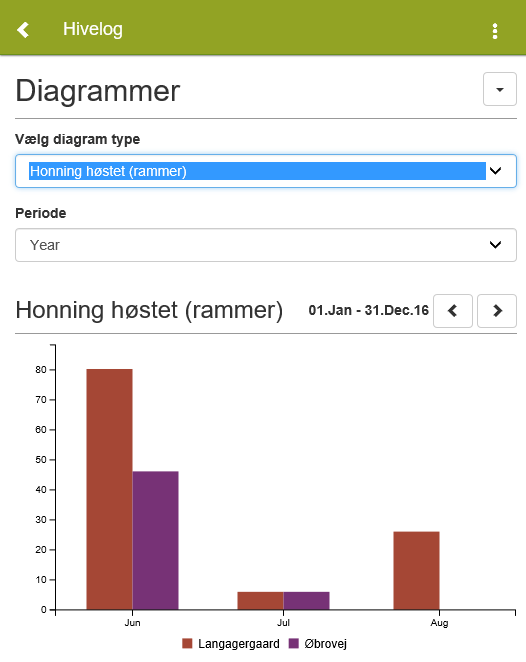
Task: Click the Aug axis label
Action: pyautogui.click(x=439, y=623)
